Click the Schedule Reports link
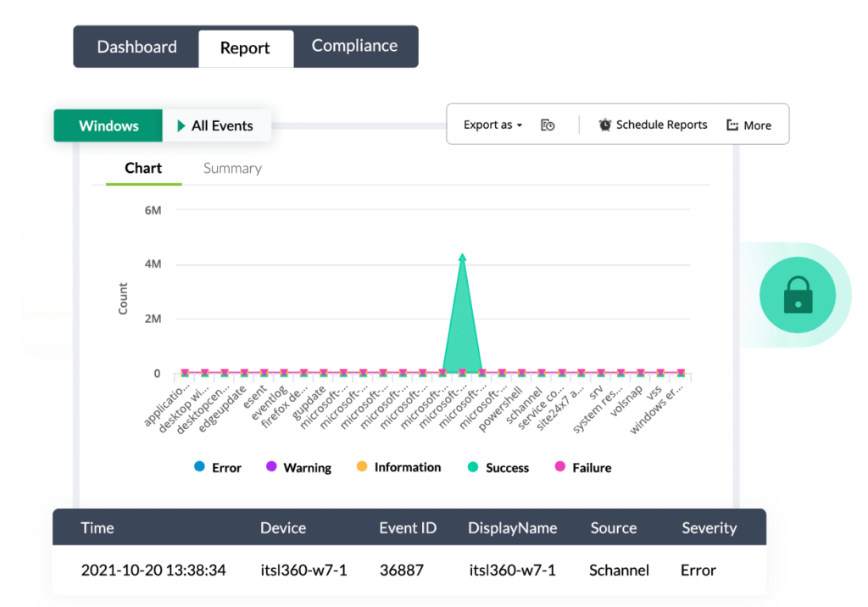The height and width of the screenshot is (607, 868). tap(661, 125)
